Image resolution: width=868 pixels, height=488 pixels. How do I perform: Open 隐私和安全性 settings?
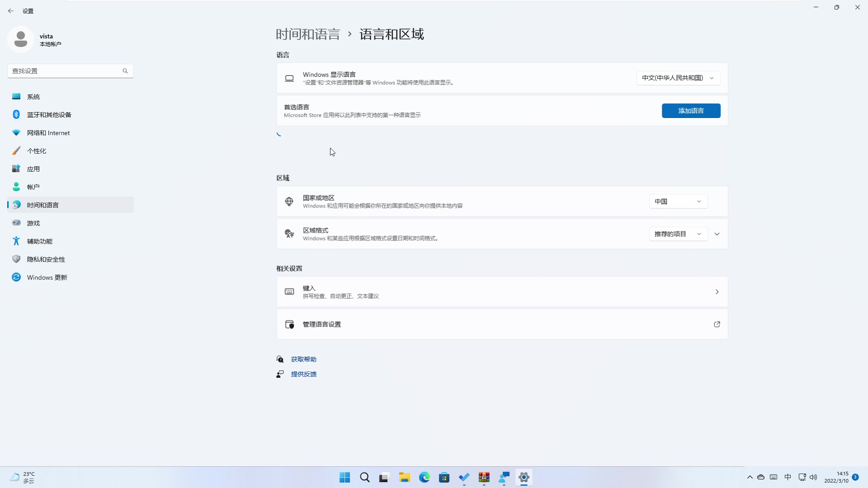pos(71,259)
